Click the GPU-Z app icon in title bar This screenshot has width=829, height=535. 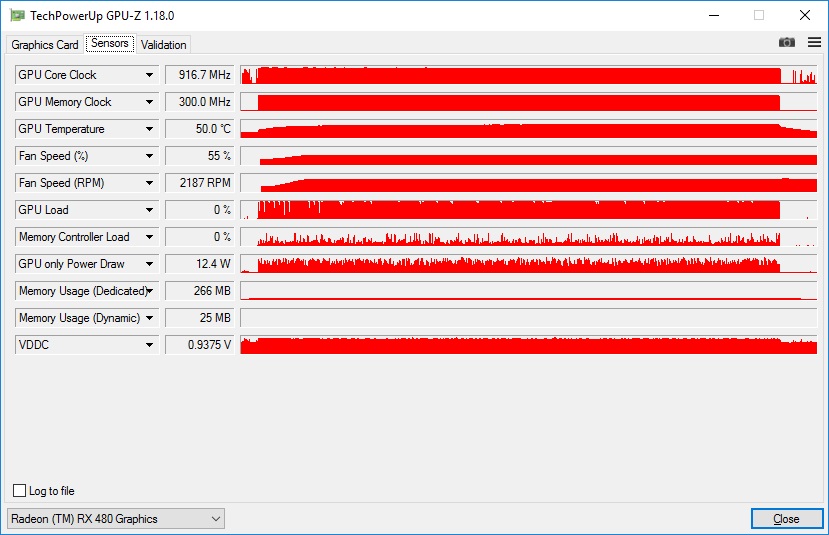pyautogui.click(x=17, y=15)
